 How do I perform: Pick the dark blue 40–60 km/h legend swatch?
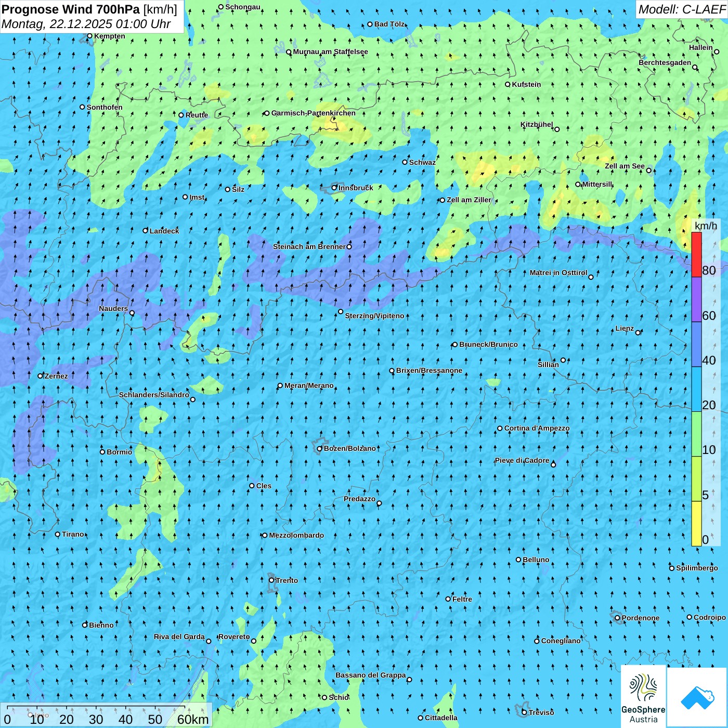696,345
